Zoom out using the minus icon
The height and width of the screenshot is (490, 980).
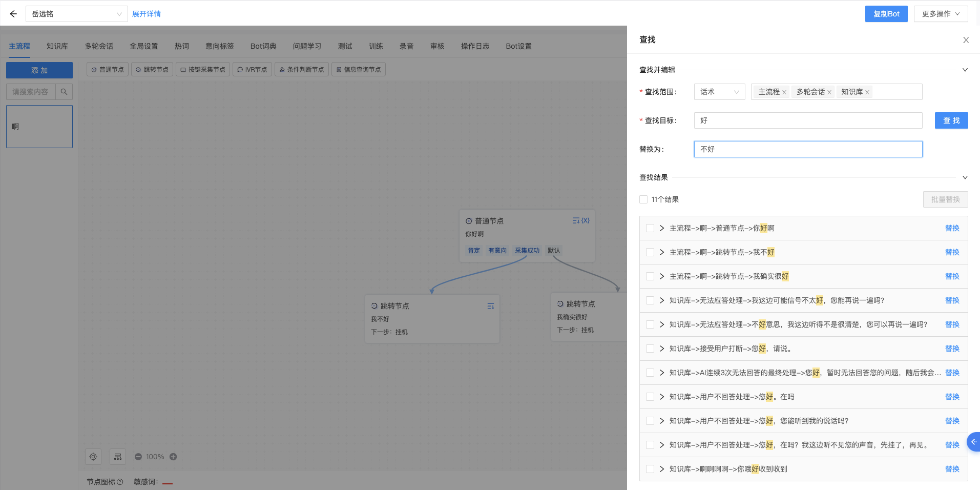coord(138,456)
